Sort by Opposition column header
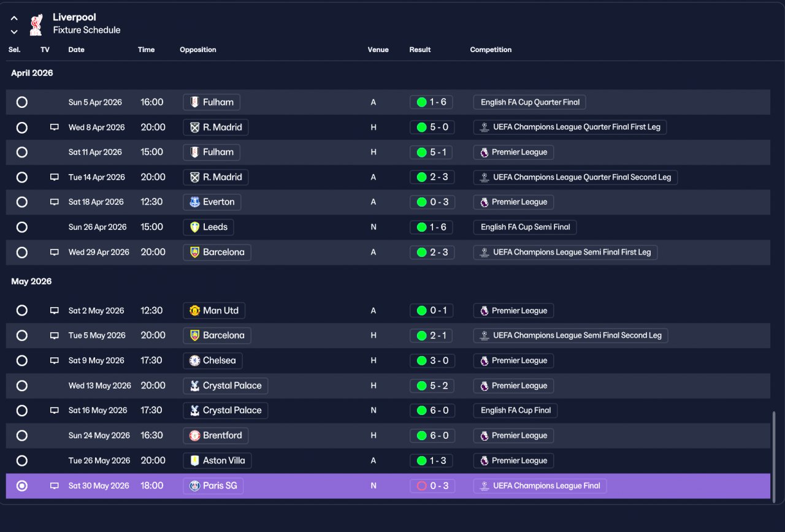Viewport: 785px width, 532px height. [x=198, y=50]
